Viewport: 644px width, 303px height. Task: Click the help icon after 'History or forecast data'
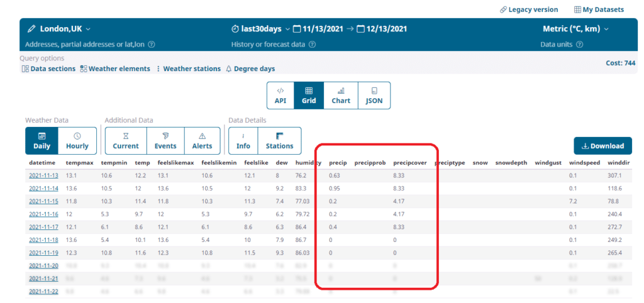pos(313,45)
